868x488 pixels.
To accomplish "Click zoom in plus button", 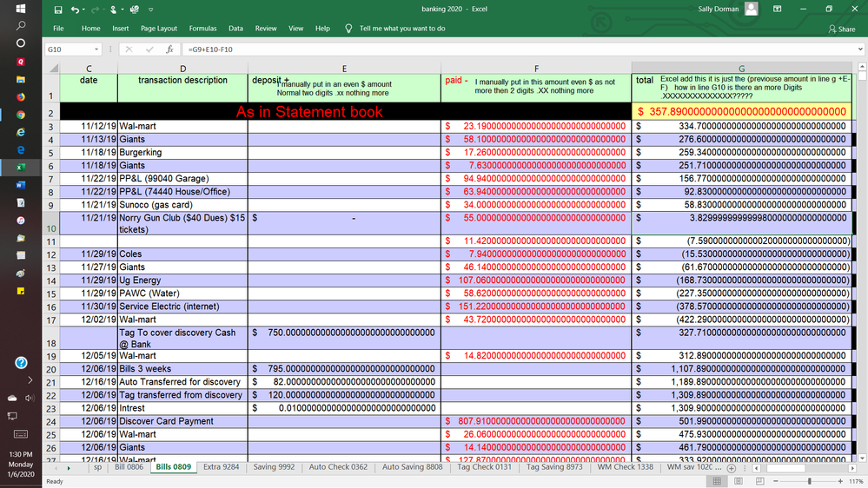I will point(840,481).
